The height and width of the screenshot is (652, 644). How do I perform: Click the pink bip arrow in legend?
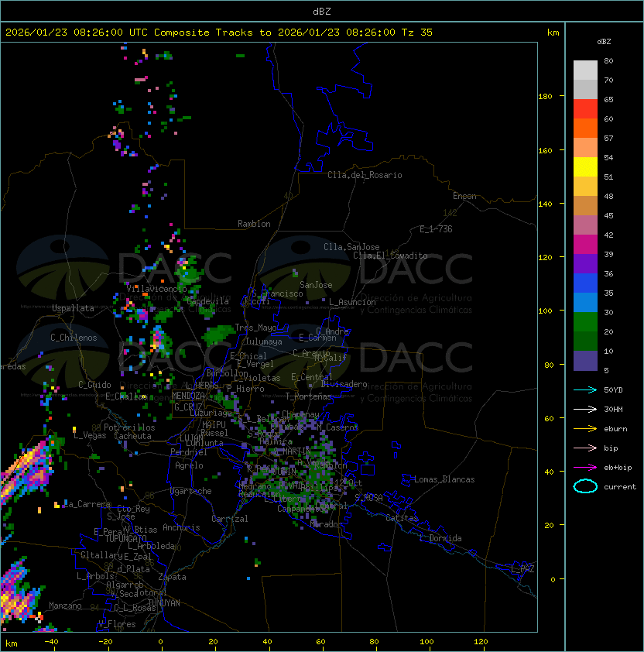(x=585, y=448)
